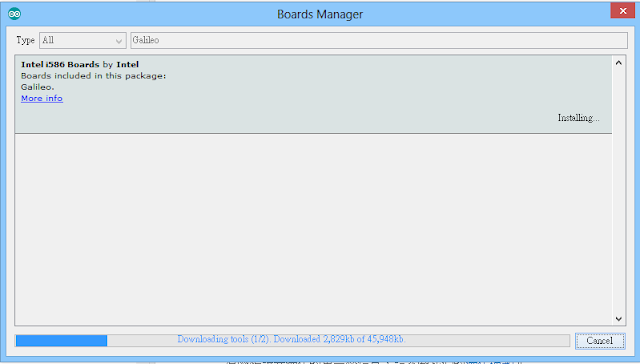Click the Installing... status text

coord(578,118)
